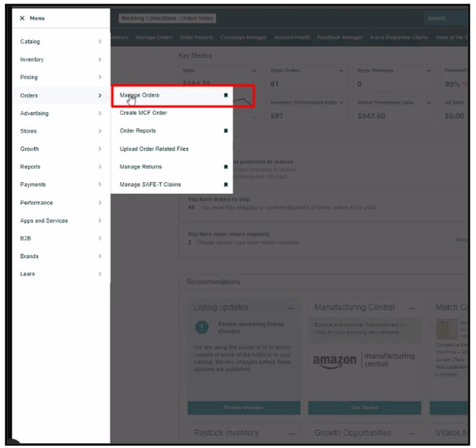Select Upload Order Related Files
The image size is (476, 448).
pyautogui.click(x=172, y=149)
